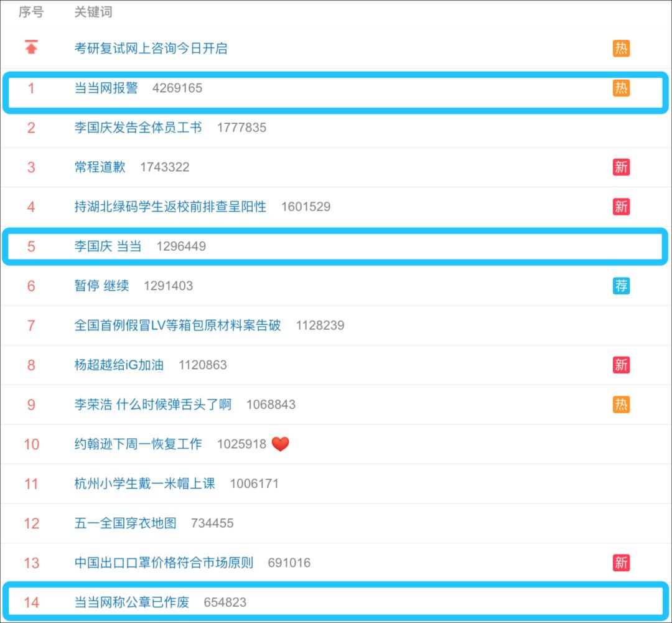
Task: Click the new badge on 持湖北绿码学生返校前排查呈阳性 row
Action: (621, 207)
